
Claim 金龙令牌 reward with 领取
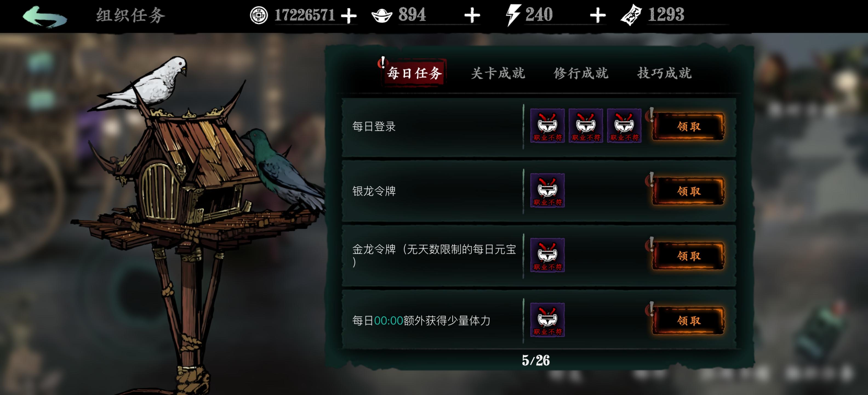pos(689,256)
